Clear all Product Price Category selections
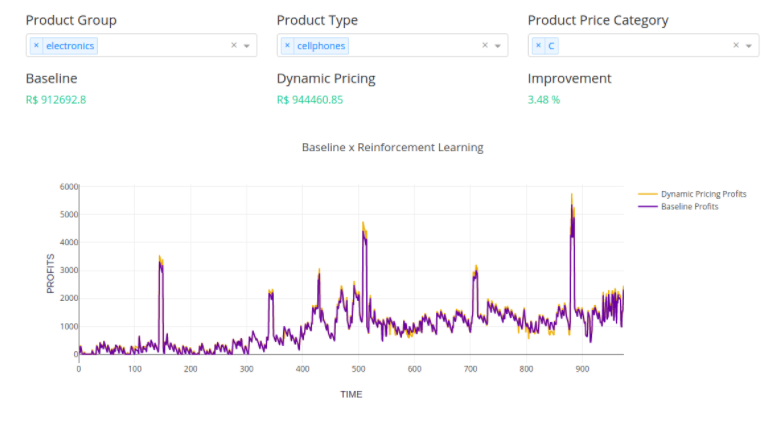783x421 pixels. pos(736,45)
